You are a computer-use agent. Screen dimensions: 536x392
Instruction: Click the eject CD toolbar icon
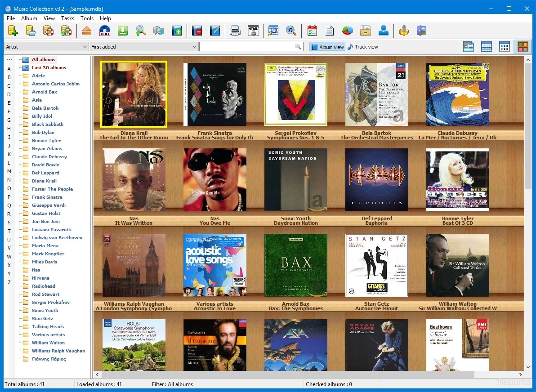[x=87, y=31]
